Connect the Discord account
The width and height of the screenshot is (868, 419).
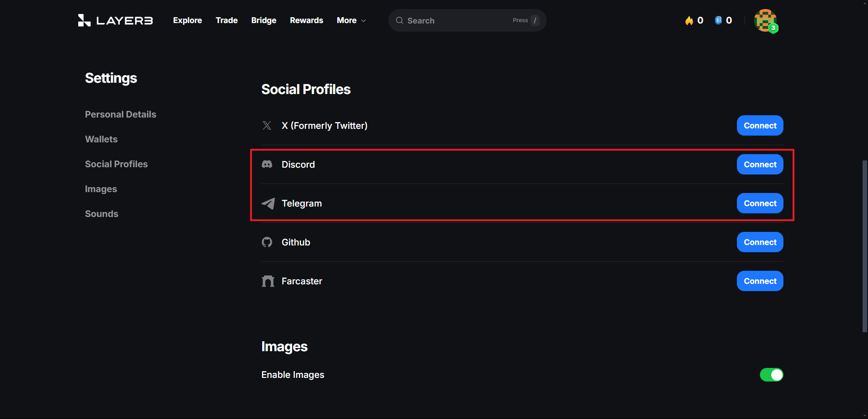[760, 165]
